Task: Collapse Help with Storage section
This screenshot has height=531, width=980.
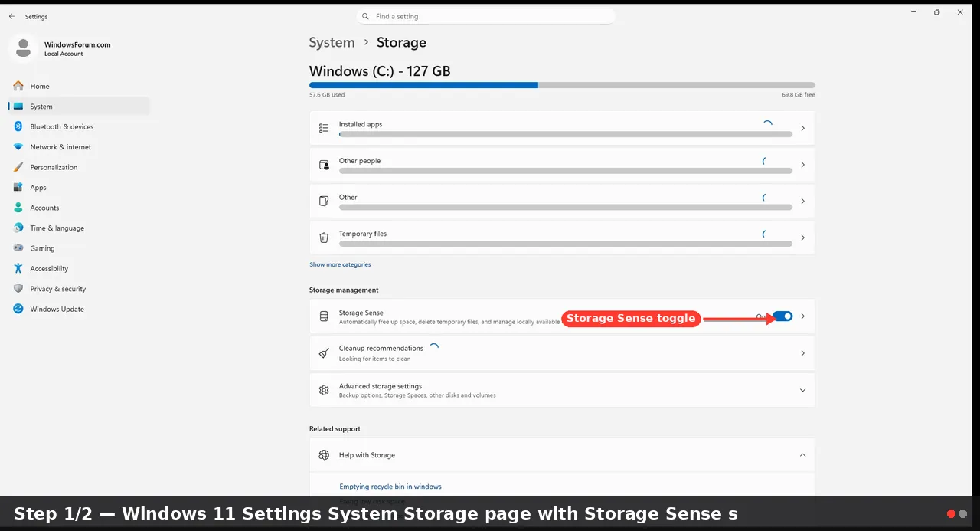Action: [802, 455]
